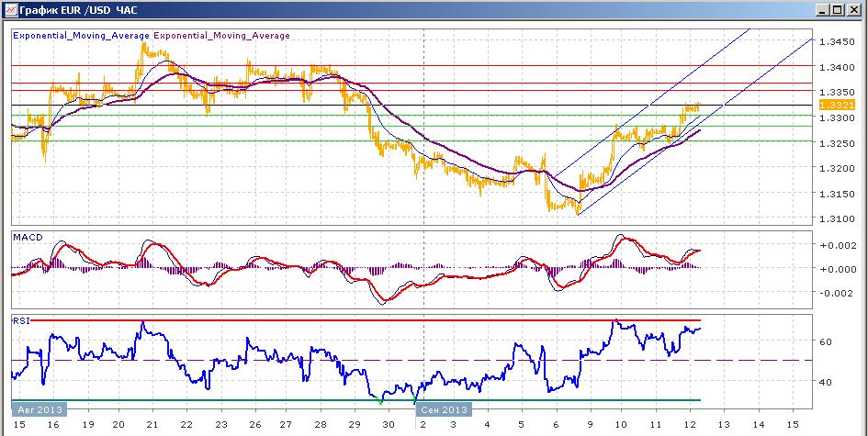This screenshot has height=436, width=868.
Task: Select date 26 on time axis
Action: tap(254, 424)
